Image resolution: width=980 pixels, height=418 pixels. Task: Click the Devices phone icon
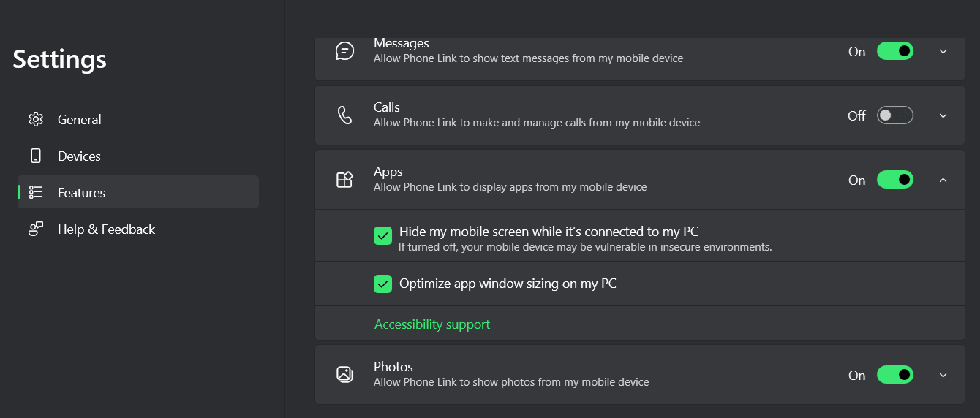[36, 156]
